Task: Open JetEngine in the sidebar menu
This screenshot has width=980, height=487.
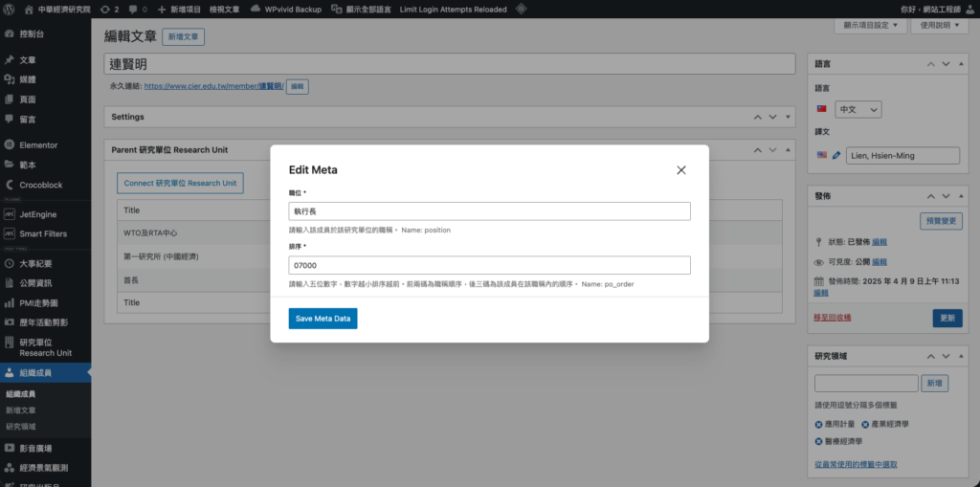Action: tap(38, 215)
